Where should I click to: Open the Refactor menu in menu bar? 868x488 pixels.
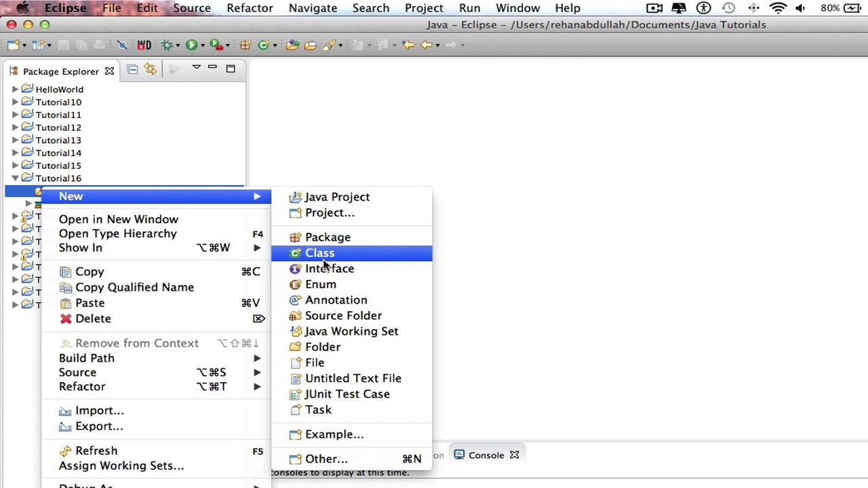250,8
